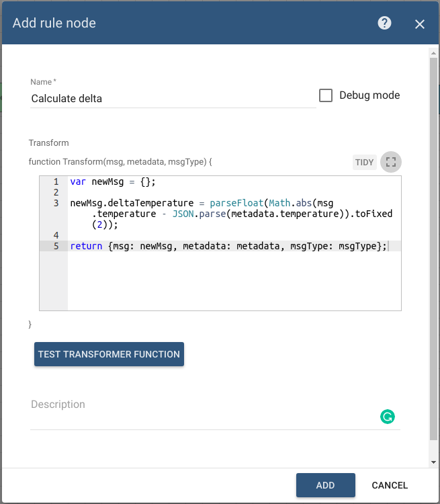Click the vertical scrollbar thumb
The image size is (440, 504).
(433, 249)
